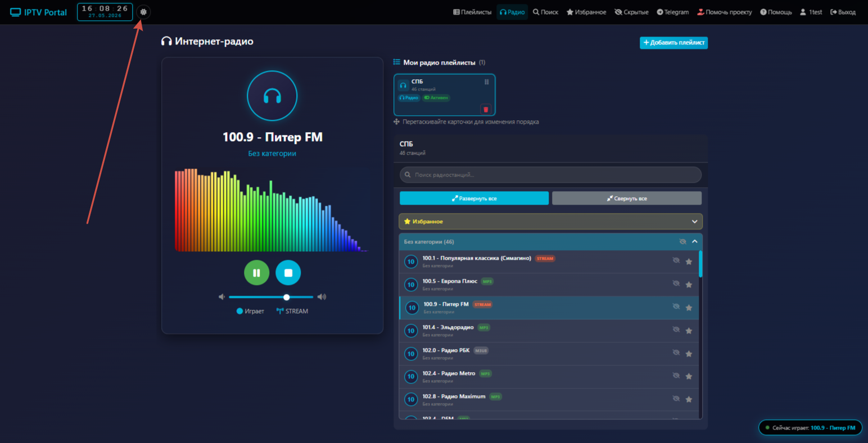Add 100.5 - Европа Плюс to favorites star
The width and height of the screenshot is (868, 443).
[689, 284]
